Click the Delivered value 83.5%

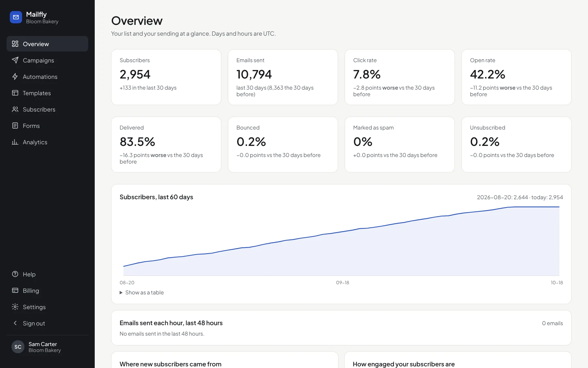[x=138, y=142]
